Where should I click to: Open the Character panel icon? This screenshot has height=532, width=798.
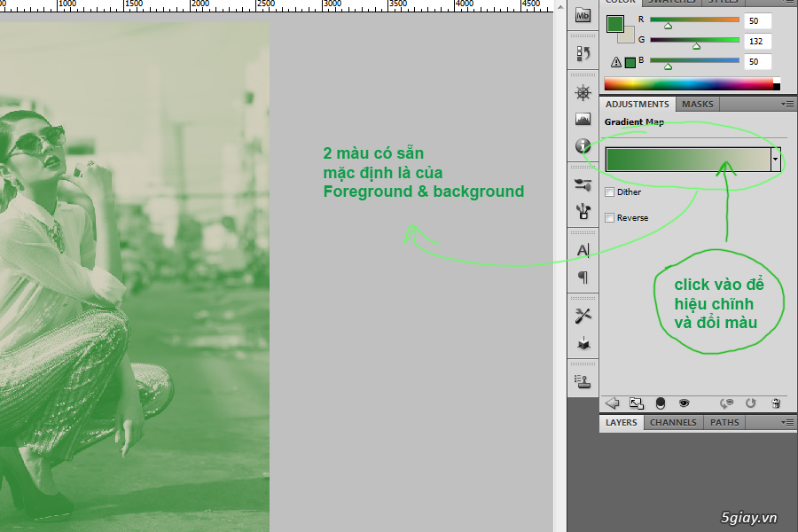click(x=583, y=250)
